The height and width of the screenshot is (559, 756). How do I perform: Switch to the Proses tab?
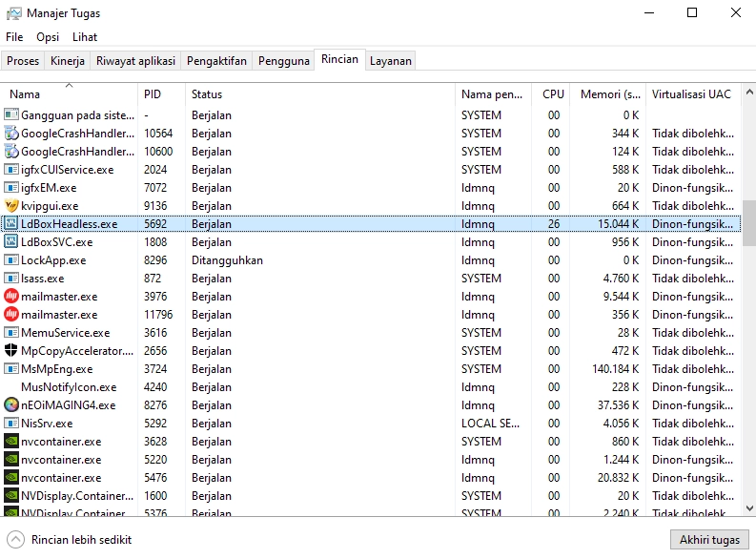coord(23,61)
